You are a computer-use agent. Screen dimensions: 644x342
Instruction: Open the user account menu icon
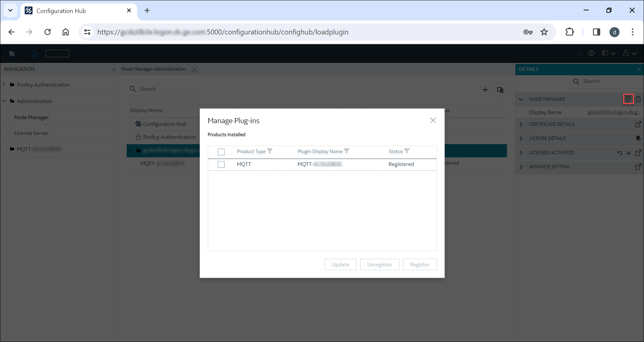click(x=630, y=53)
